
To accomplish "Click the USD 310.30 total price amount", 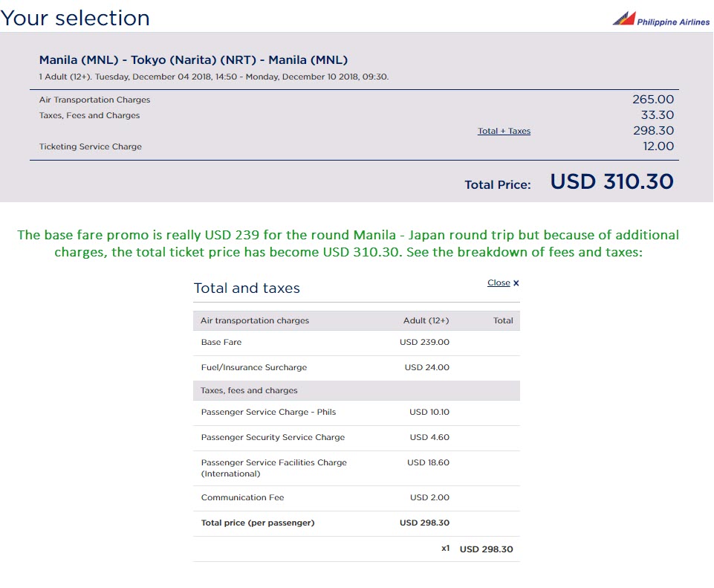I will (611, 181).
